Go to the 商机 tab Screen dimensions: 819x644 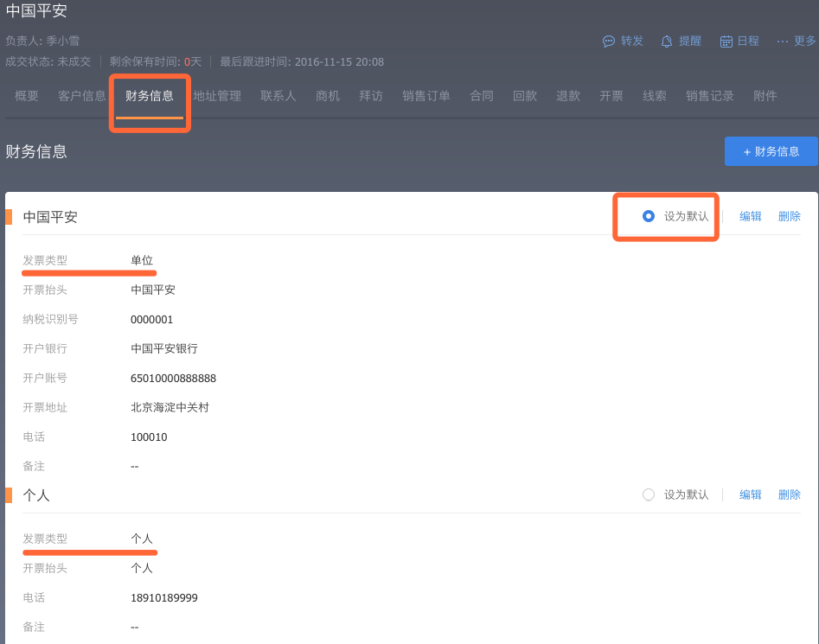pos(328,96)
